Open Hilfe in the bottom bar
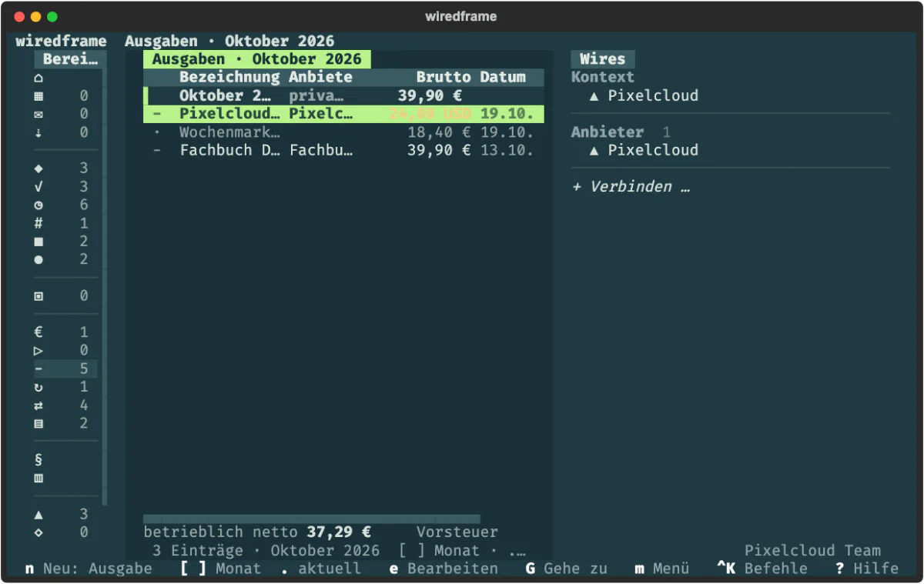This screenshot has height=584, width=924. click(x=867, y=569)
